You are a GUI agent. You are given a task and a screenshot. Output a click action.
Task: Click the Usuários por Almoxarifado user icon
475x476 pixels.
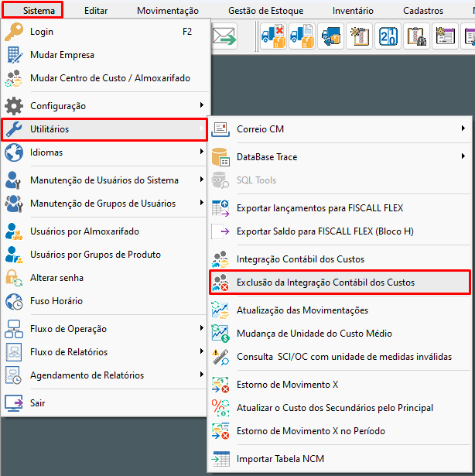click(14, 231)
